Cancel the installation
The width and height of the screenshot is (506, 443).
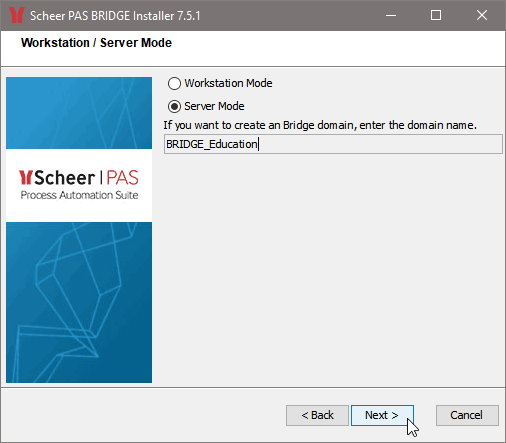[x=467, y=415]
